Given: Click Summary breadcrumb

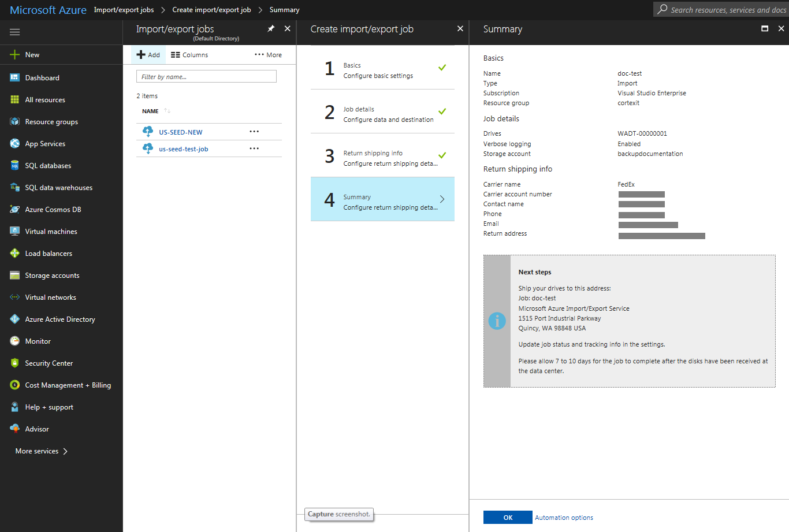Looking at the screenshot, I should tap(284, 10).
